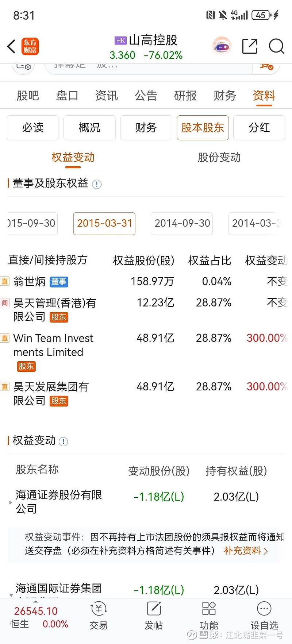Tap the 设自选 icon
The width and height of the screenshot is (292, 644).
click(264, 617)
